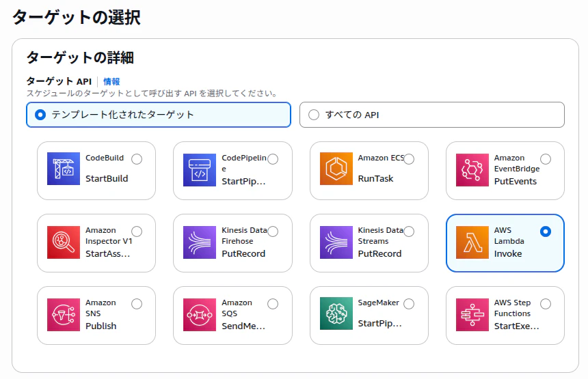Click the Invoke label under AWS Lambda

[x=508, y=253]
